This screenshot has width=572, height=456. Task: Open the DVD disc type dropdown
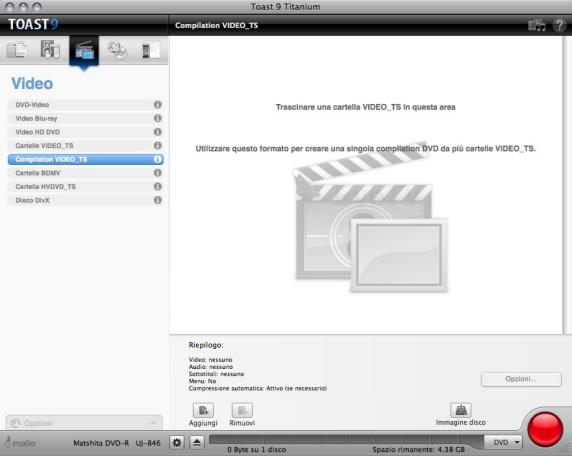coord(503,442)
